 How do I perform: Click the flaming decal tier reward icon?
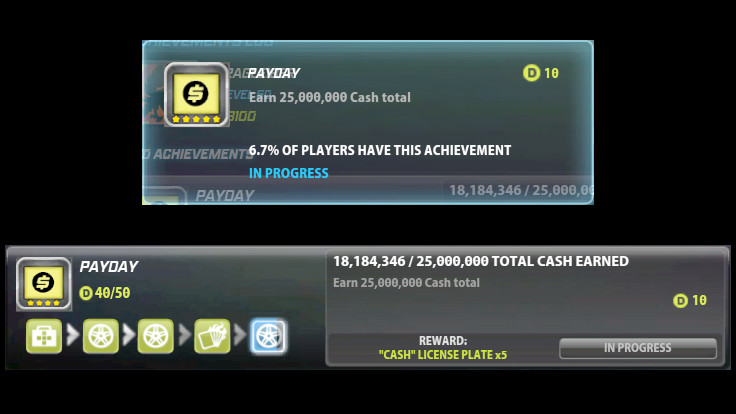point(212,336)
